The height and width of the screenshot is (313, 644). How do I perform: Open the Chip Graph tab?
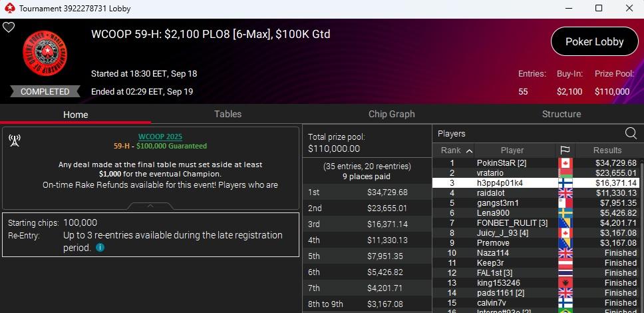391,114
